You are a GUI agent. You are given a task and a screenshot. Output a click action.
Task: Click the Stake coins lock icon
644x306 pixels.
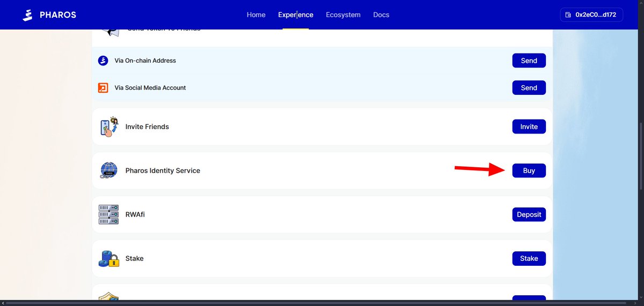(109, 258)
